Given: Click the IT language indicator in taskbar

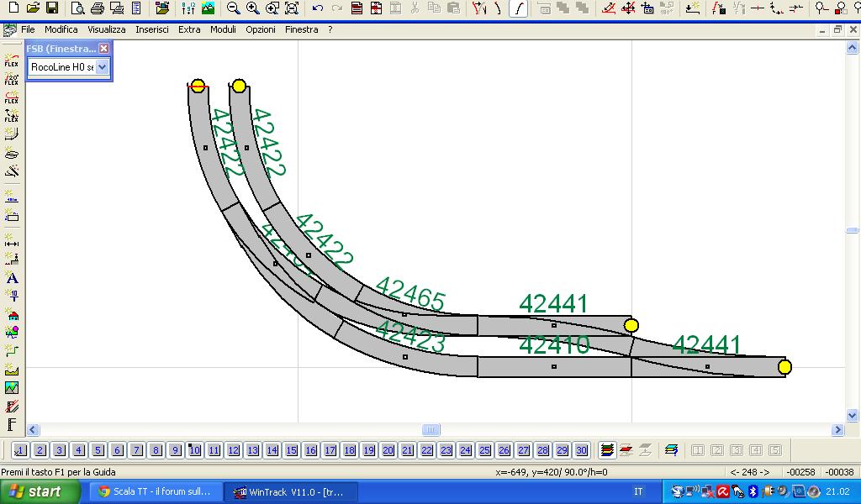Looking at the screenshot, I should pos(638,492).
